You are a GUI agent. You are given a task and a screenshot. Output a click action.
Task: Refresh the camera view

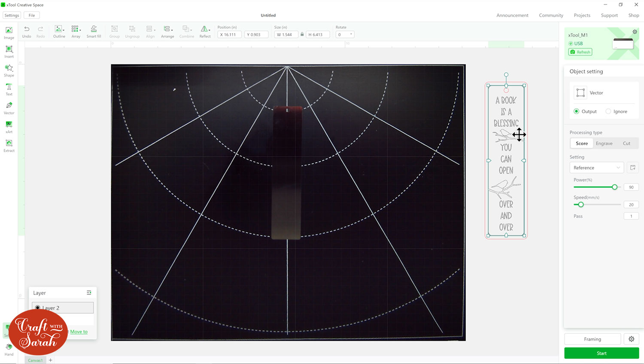580,52
